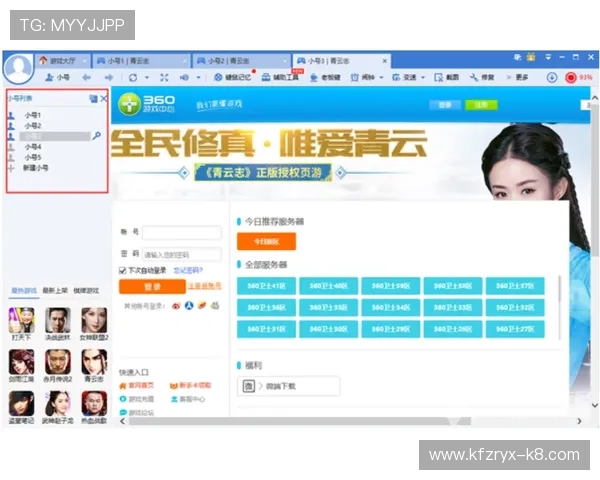Open the 赤月传说2 game thumbnail
This screenshot has width=600, height=480.
tap(58, 362)
